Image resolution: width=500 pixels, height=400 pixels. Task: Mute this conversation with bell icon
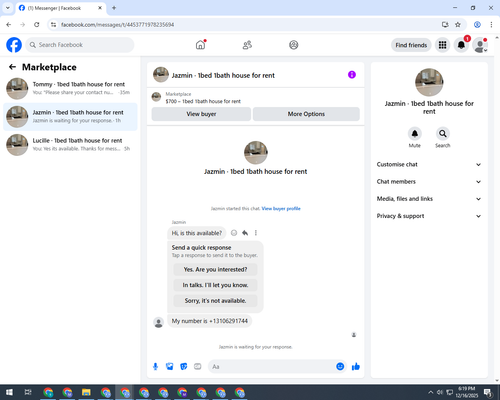pos(415,134)
